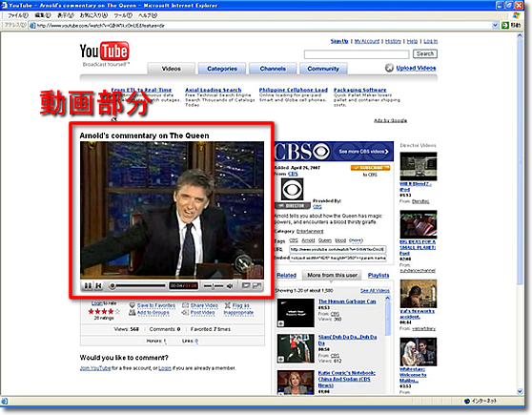Open The Human Garbage Can video link
The width and height of the screenshot is (532, 415).
pos(347,301)
